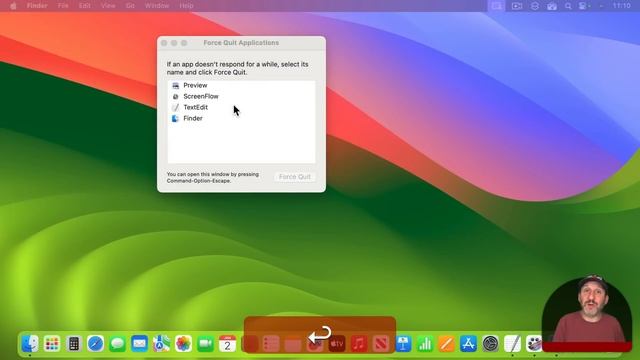The height and width of the screenshot is (360, 640).
Task: Open System Settings from the Dock
Action: pos(491,344)
